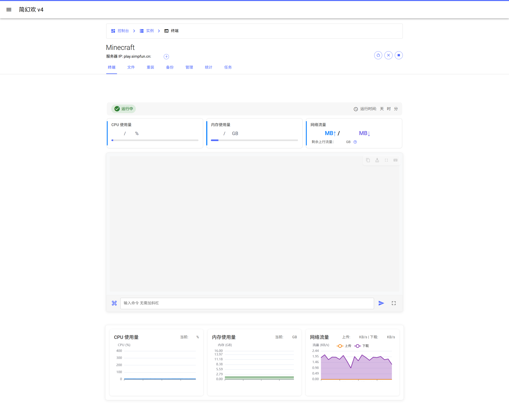Click the 控制台 breadcrumb link

coord(123,31)
